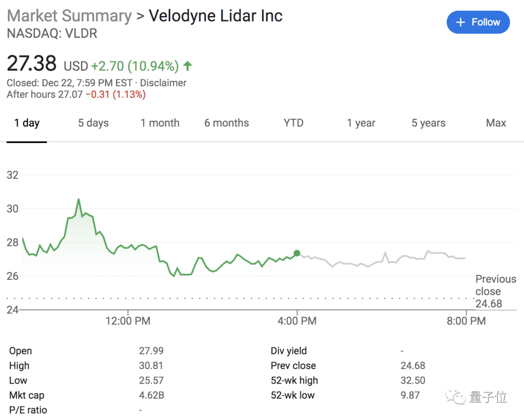Click the WeChat logo watermark icon
Viewport: 524px width, 420px height.
(x=457, y=398)
